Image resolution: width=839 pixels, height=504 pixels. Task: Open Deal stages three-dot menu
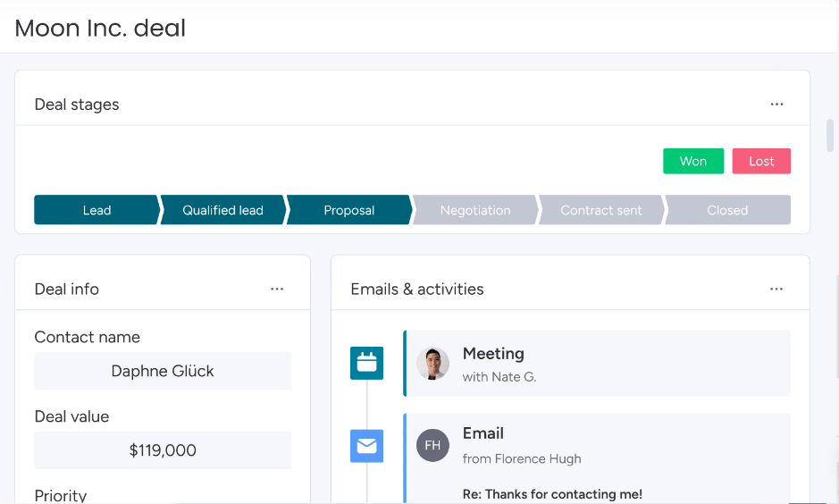pyautogui.click(x=776, y=105)
